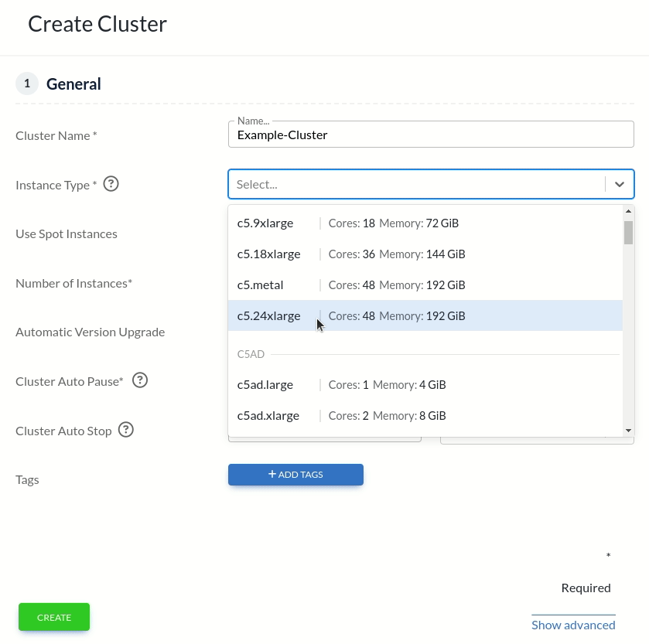Viewport: 649px width, 644px height.
Task: Select the c5ad.large instance type
Action: coord(348,384)
